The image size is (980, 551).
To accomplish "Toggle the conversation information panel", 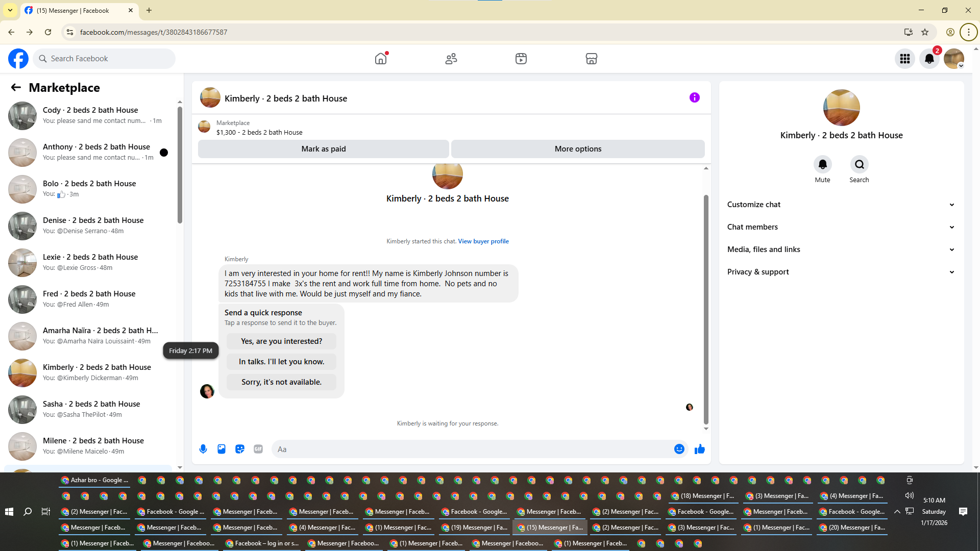I will (x=694, y=97).
